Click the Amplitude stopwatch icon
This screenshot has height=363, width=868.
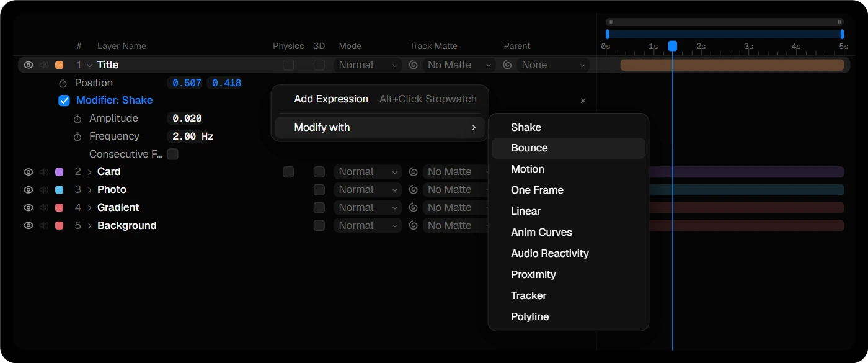point(77,119)
